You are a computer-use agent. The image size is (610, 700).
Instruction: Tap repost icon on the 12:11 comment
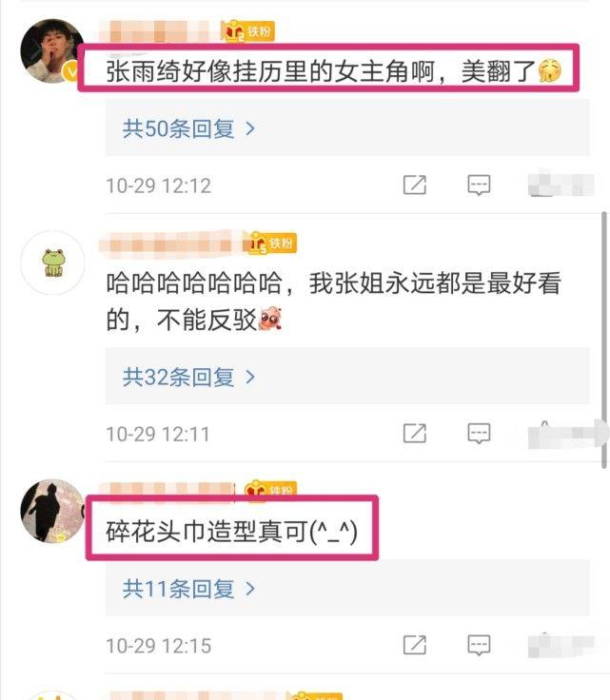click(x=414, y=433)
